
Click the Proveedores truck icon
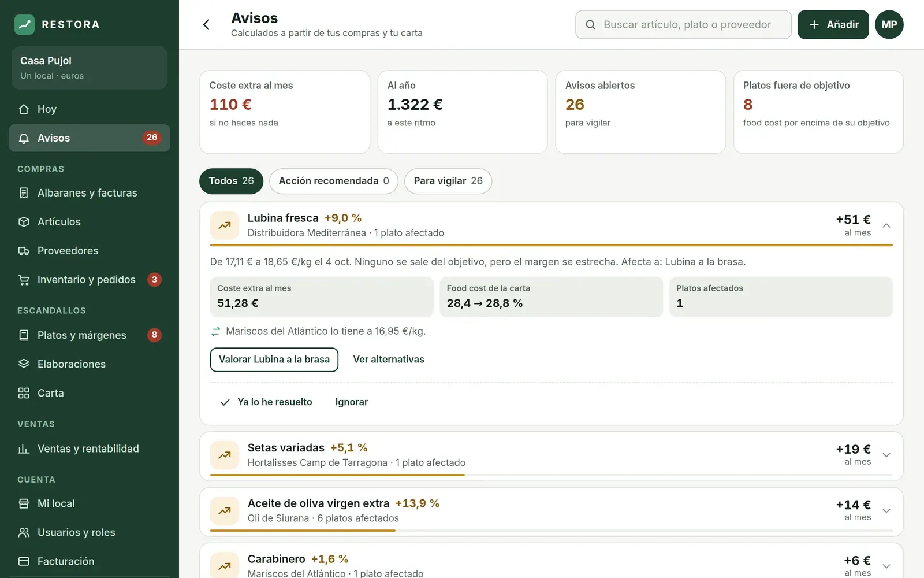pyautogui.click(x=24, y=251)
